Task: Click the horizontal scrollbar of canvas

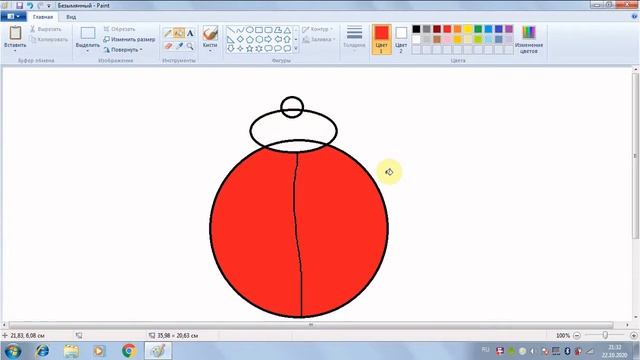Action: [x=311, y=325]
